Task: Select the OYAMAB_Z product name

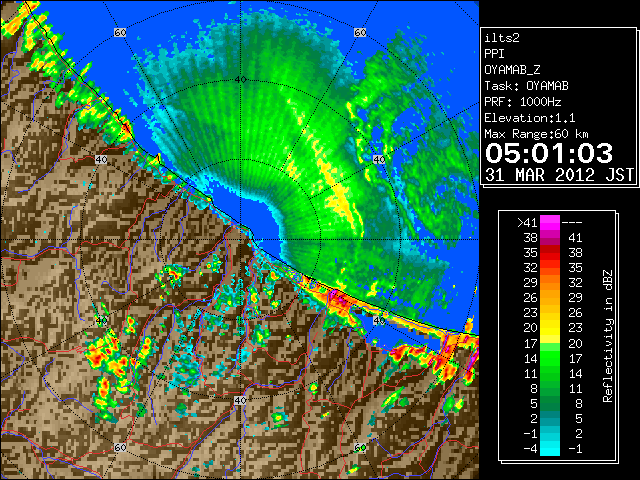Action: [x=512, y=70]
